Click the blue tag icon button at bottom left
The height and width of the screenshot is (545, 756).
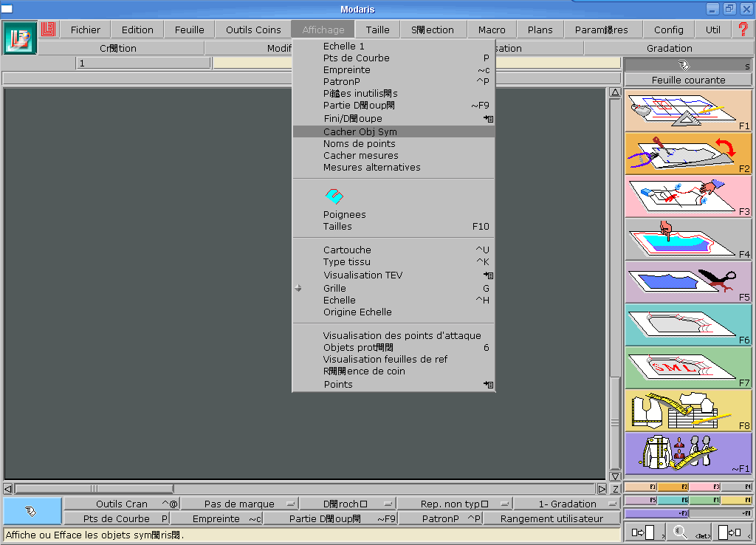(x=32, y=510)
